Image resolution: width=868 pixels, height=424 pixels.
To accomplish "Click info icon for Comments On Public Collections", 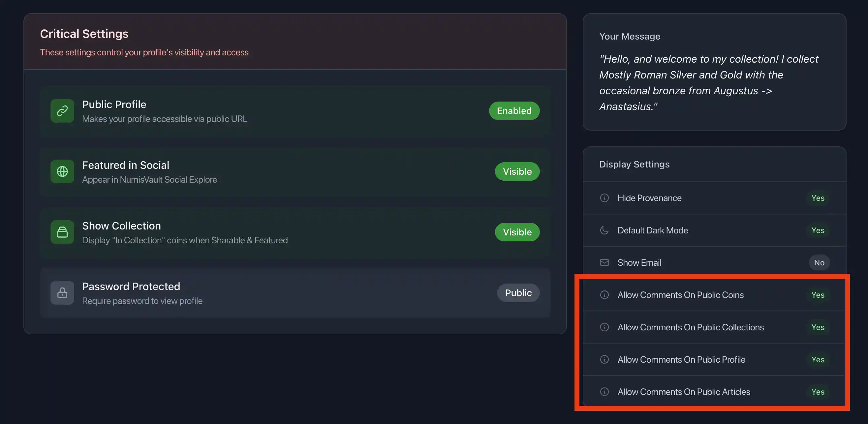I will 604,327.
